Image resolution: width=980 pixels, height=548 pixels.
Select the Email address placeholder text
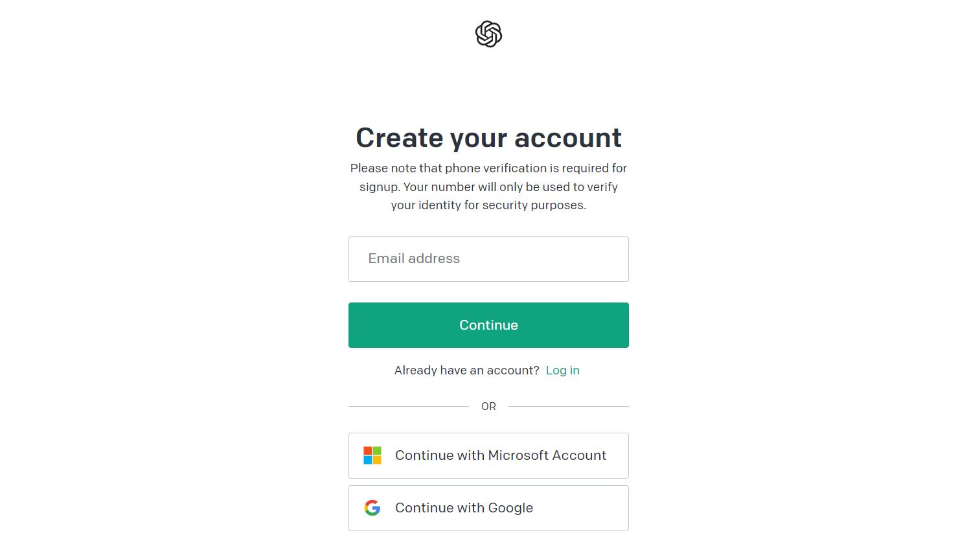pos(414,258)
